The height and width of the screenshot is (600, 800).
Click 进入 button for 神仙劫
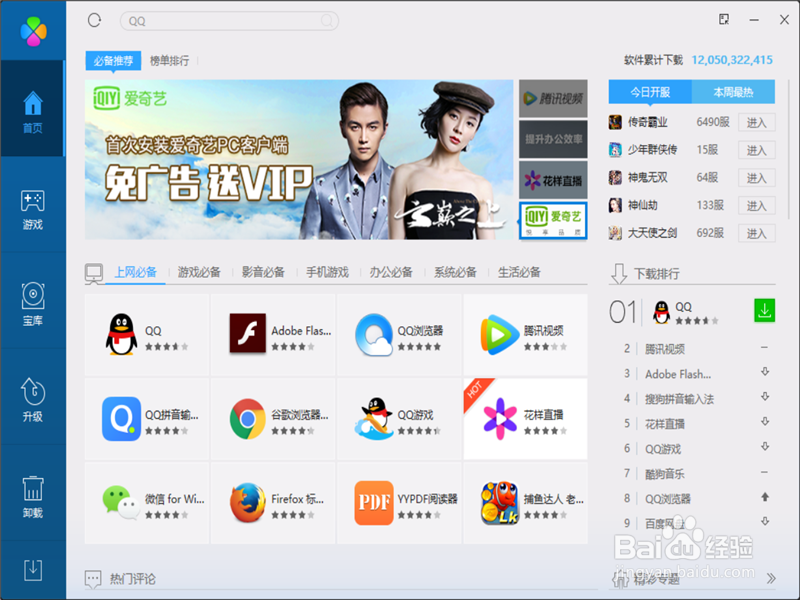pyautogui.click(x=757, y=206)
